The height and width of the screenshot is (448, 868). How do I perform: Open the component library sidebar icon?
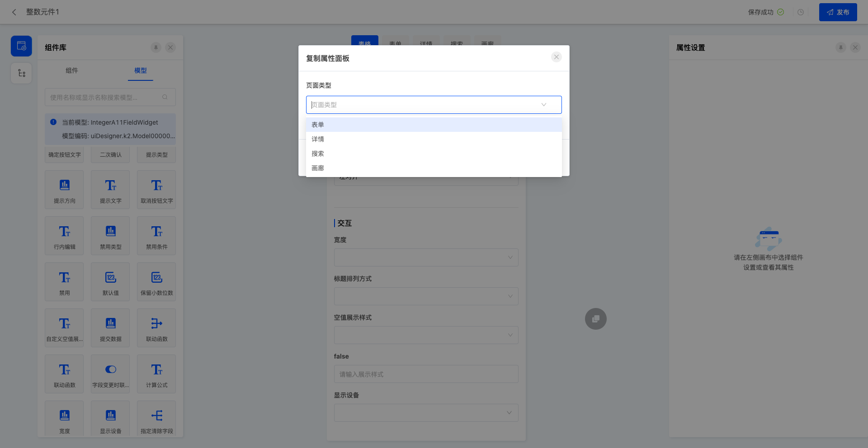tap(21, 46)
